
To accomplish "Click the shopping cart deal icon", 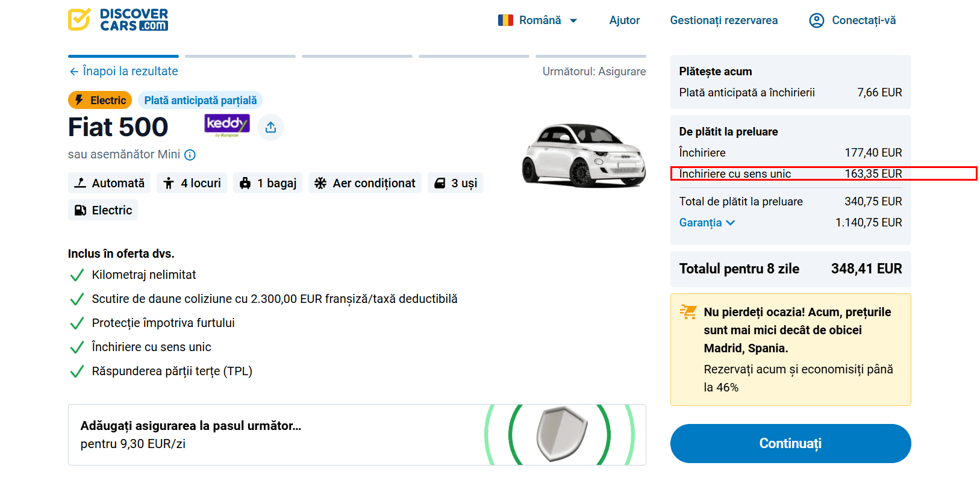I will tap(688, 312).
